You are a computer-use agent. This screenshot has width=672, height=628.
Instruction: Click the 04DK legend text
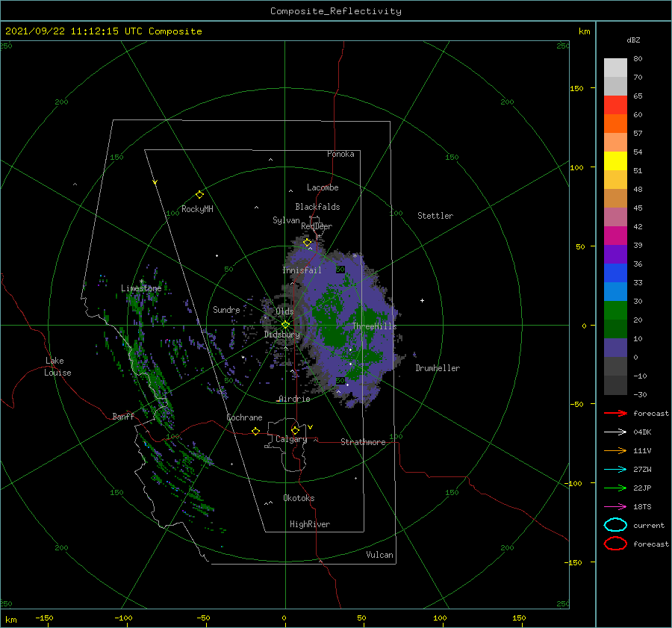[x=642, y=432]
